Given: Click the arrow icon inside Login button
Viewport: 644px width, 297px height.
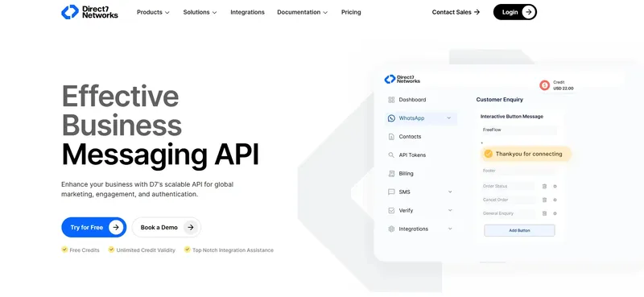Looking at the screenshot, I should [x=529, y=12].
